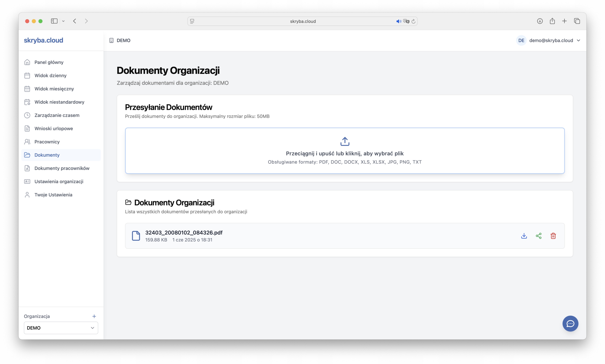605x364 pixels.
Task: Click the upload arrow icon in dropzone
Action: point(345,142)
